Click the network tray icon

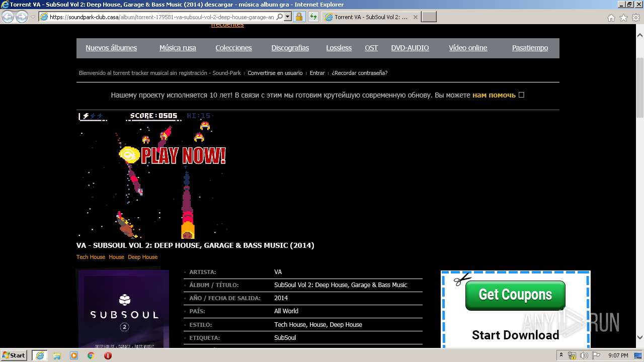click(x=572, y=355)
